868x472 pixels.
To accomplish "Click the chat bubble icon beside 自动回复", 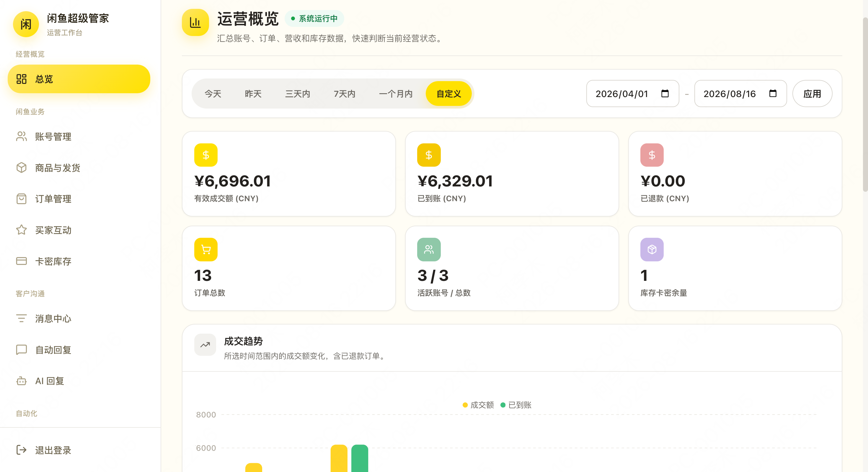I will [x=21, y=350].
